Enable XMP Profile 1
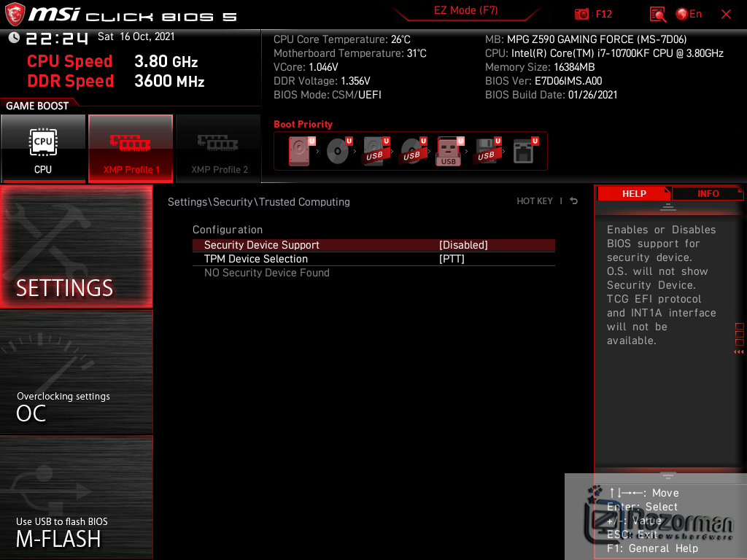This screenshot has width=747, height=560. click(131, 149)
